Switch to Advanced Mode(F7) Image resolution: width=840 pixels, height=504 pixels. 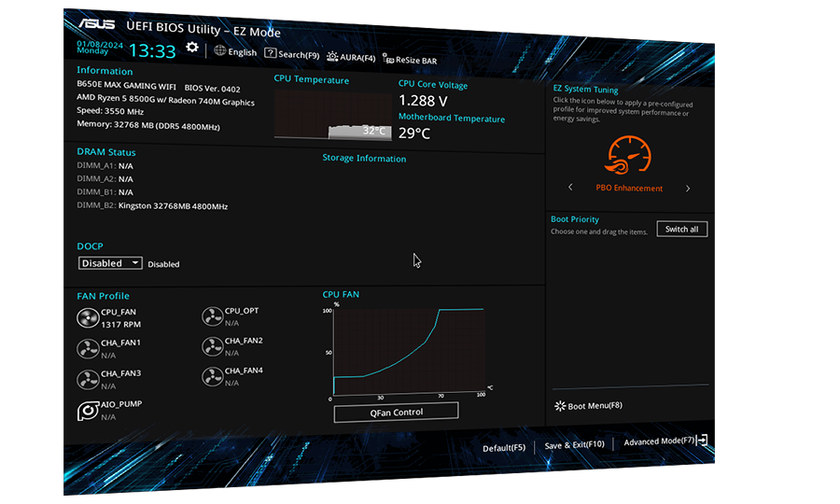(659, 441)
